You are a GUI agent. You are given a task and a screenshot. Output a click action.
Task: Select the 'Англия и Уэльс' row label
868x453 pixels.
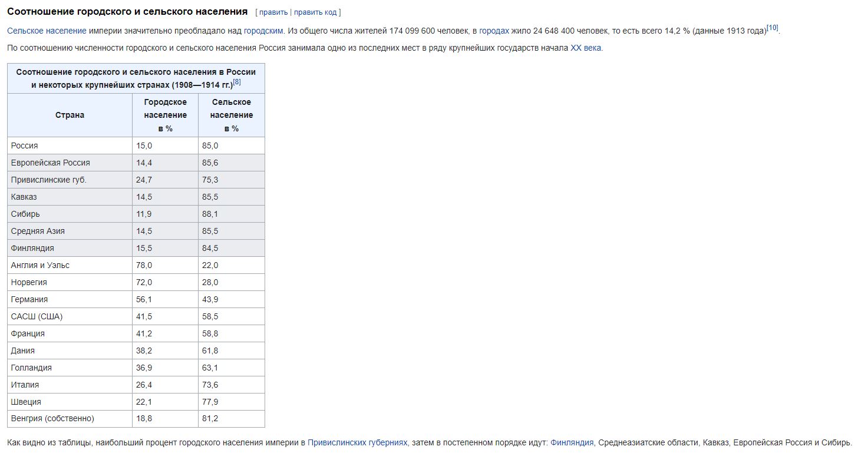(40, 265)
